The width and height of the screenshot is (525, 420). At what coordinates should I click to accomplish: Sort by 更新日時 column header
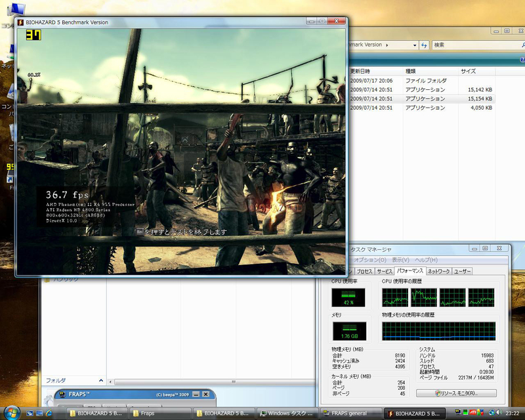(x=376, y=71)
